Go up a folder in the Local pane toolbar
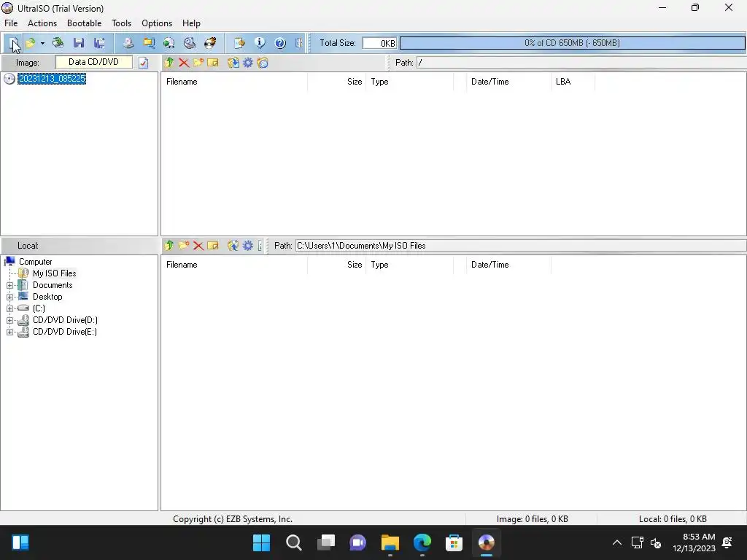Screen dimensions: 747x560 tap(169, 246)
